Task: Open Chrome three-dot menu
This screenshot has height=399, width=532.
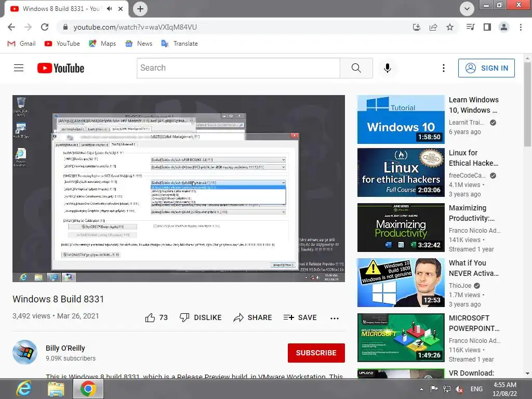Action: 521,27
